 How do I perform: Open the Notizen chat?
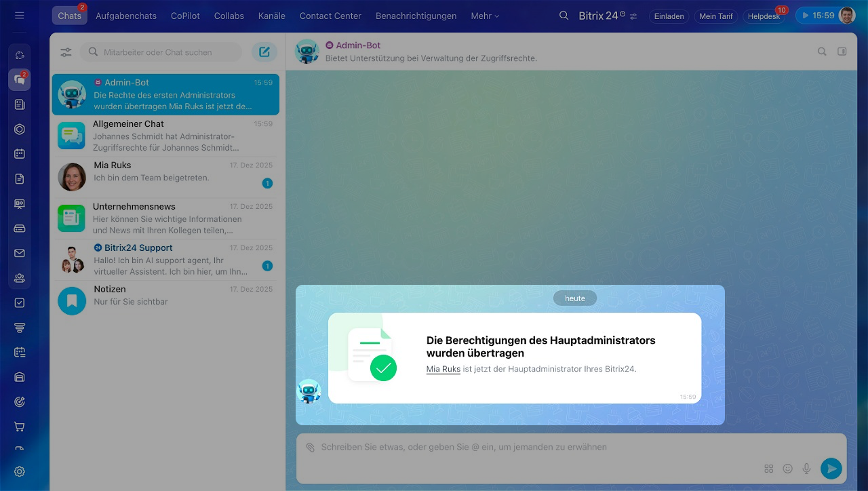[165, 301]
